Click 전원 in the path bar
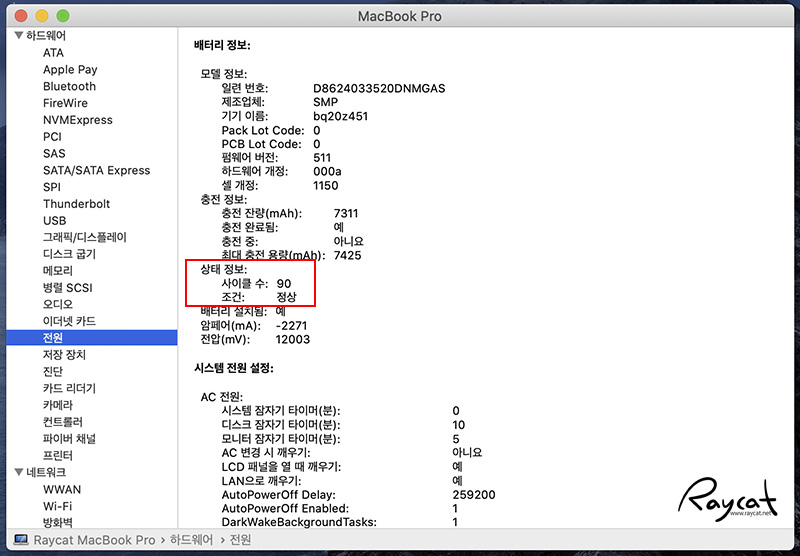 pyautogui.click(x=240, y=540)
